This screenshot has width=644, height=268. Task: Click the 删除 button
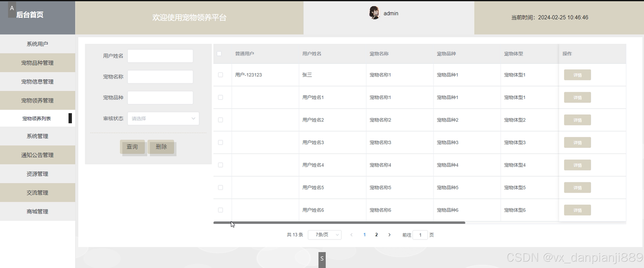click(161, 147)
